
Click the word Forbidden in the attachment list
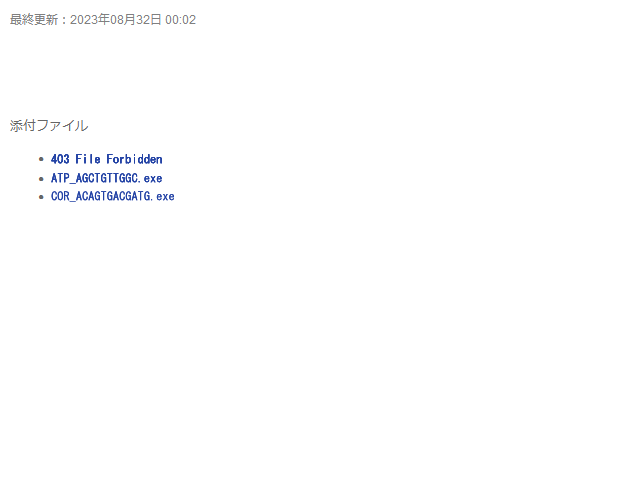pos(134,159)
